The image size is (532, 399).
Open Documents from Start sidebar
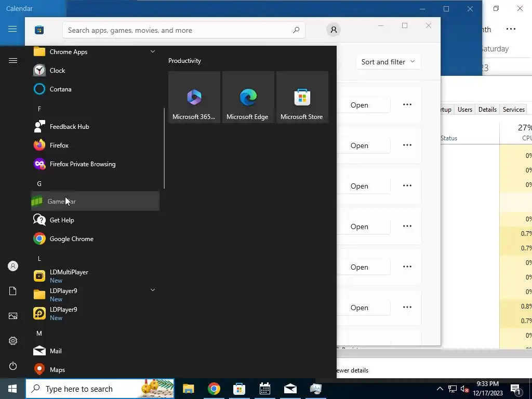pos(13,291)
